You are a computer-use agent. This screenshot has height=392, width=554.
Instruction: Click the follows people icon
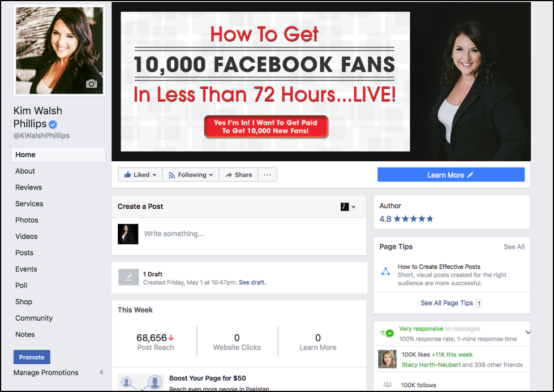pyautogui.click(x=387, y=385)
